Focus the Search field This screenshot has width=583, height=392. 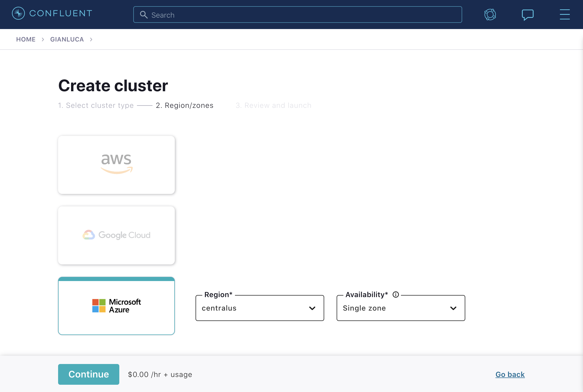(297, 15)
